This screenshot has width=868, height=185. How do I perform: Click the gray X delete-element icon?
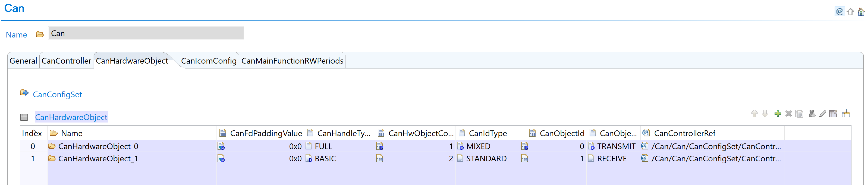[788, 114]
